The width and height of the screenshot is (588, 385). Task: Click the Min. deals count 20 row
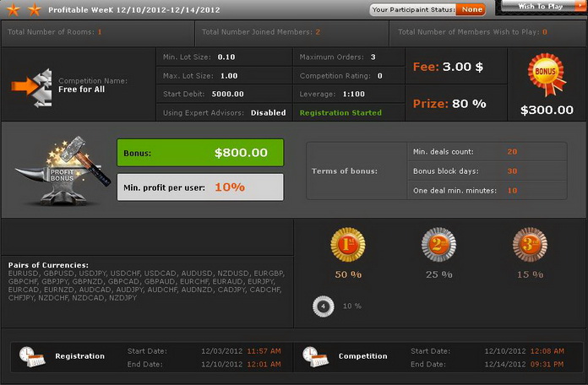tap(487, 152)
